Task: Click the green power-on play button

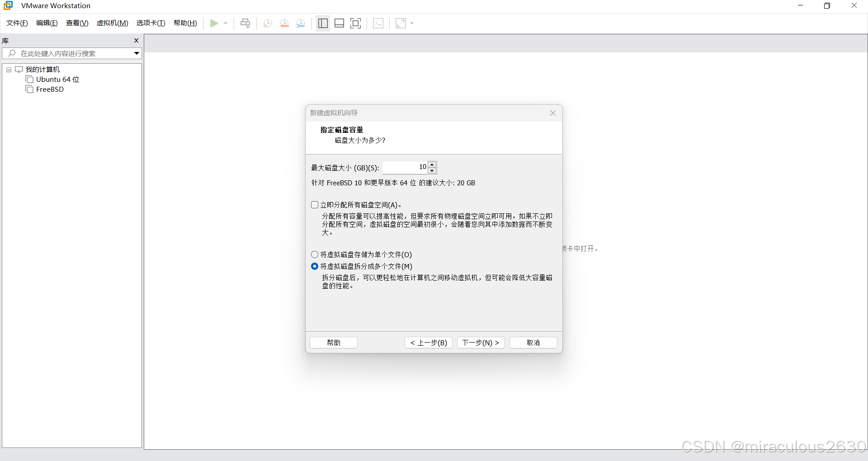Action: (214, 23)
